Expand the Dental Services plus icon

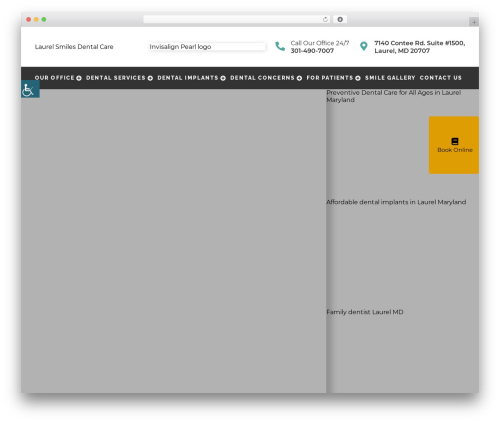(x=150, y=78)
